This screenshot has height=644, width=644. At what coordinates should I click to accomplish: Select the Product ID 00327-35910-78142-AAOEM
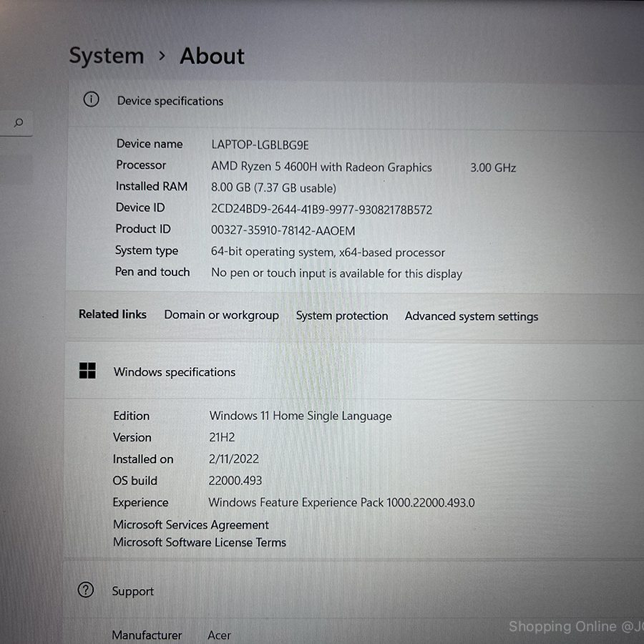tap(283, 230)
